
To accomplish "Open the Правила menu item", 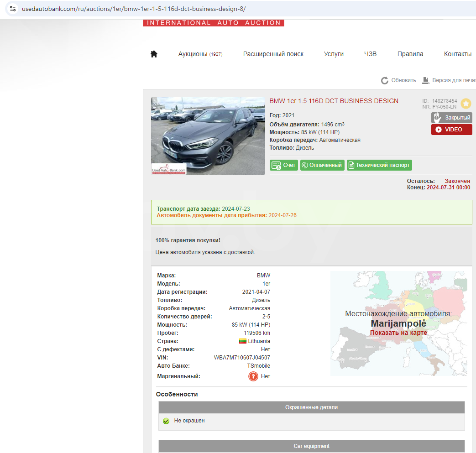I will (x=410, y=54).
